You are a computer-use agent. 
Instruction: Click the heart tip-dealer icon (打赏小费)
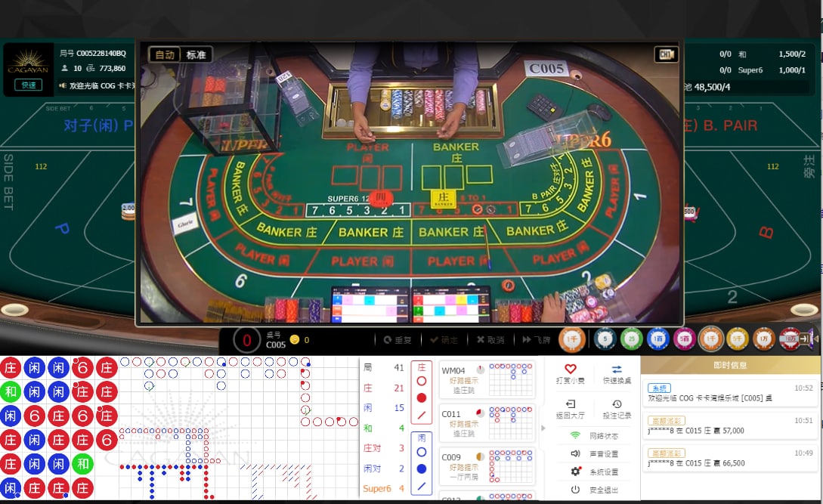pyautogui.click(x=570, y=368)
